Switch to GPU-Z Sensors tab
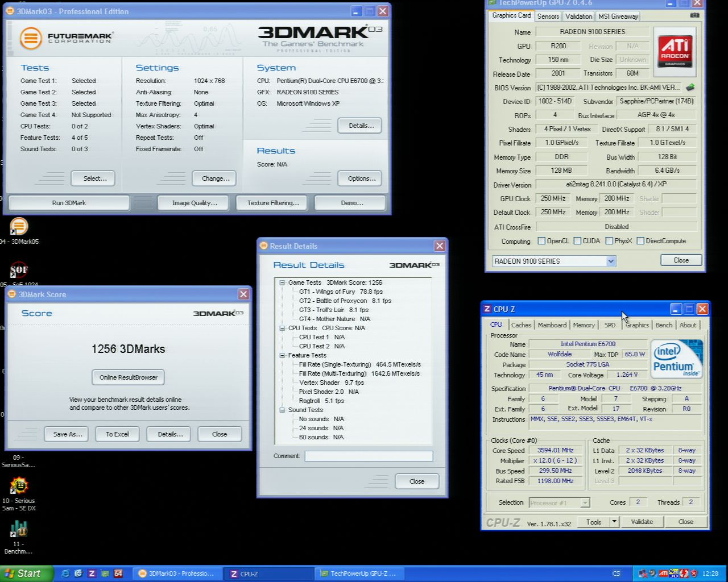The image size is (728, 582). coord(548,16)
